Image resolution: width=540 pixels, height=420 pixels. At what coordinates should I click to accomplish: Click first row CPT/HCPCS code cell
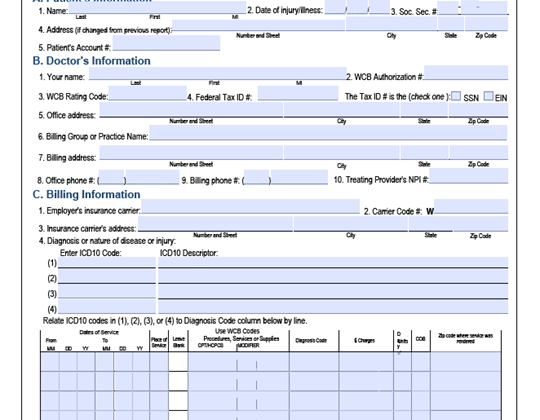(x=212, y=362)
